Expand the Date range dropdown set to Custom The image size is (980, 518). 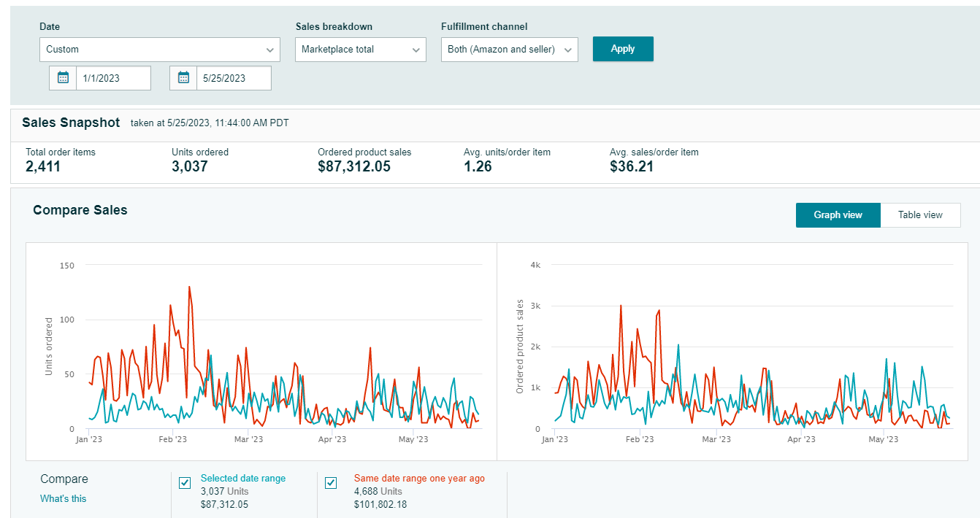pyautogui.click(x=159, y=50)
